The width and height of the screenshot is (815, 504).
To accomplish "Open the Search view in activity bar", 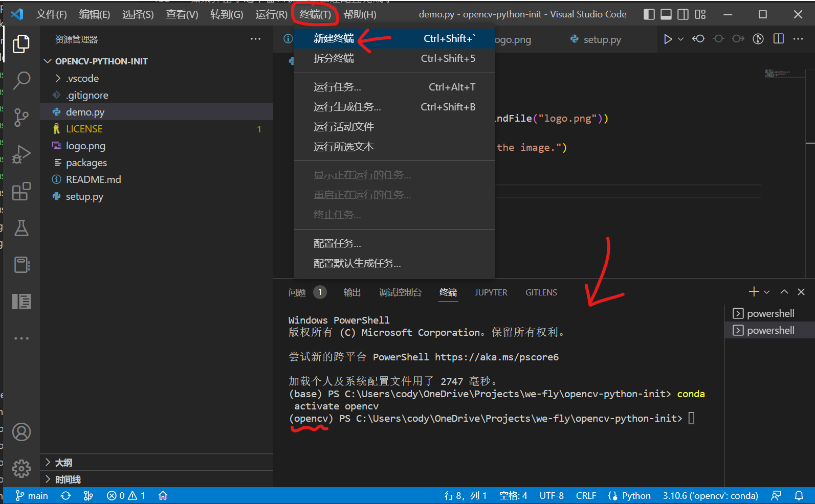I will pos(21,80).
